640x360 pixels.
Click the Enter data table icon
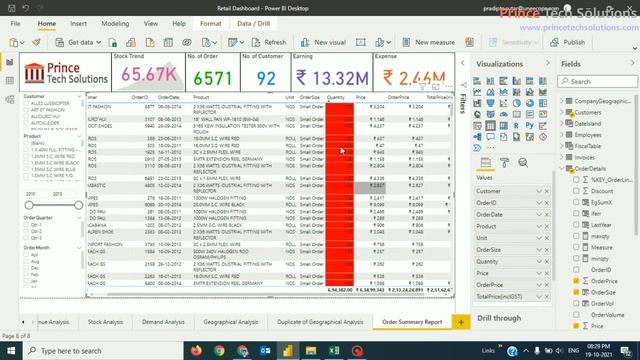click(x=168, y=42)
